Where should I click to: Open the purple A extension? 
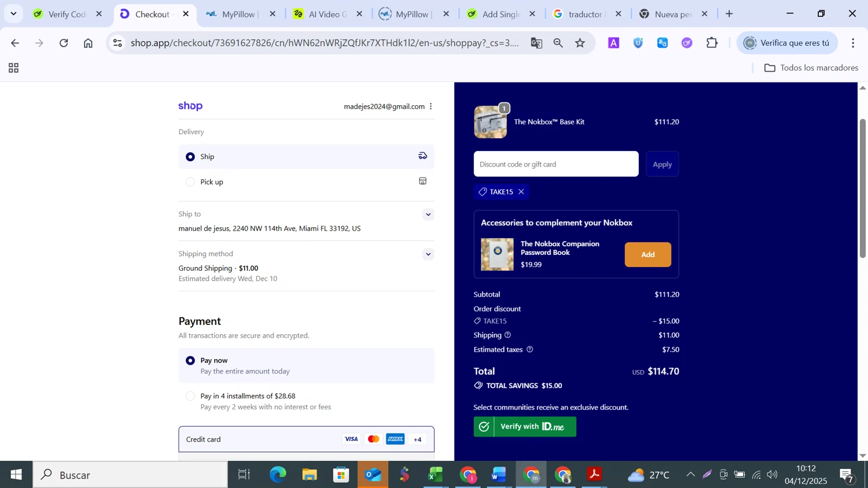coord(614,43)
